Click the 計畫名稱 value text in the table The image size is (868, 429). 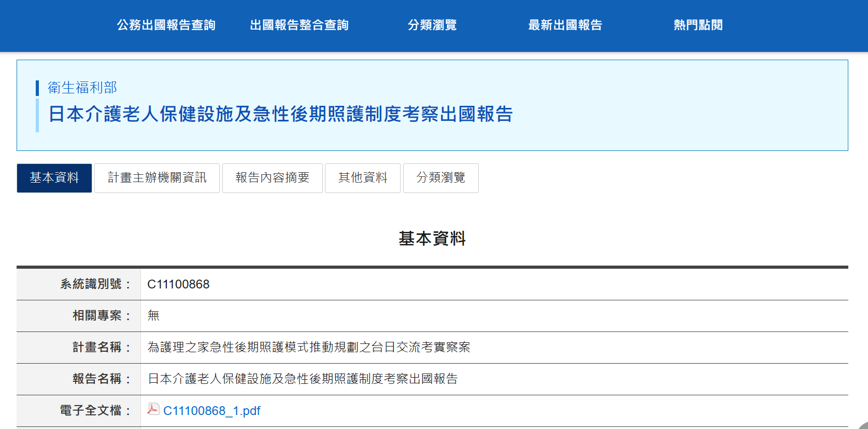pos(309,348)
